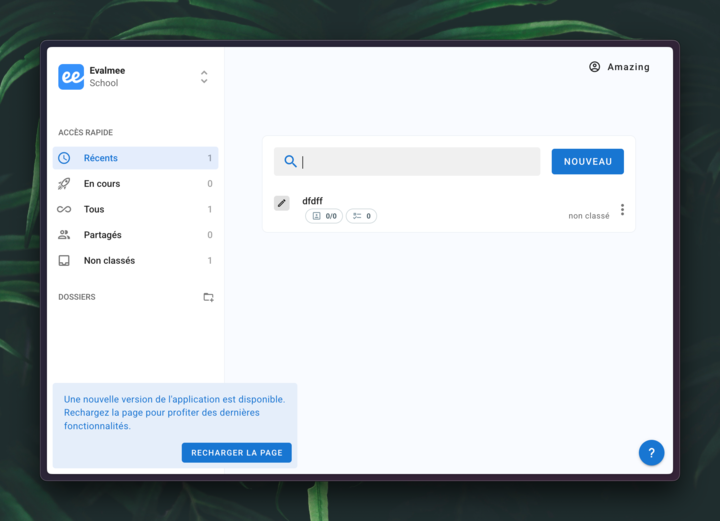Add a new folder in Dossiers

pyautogui.click(x=208, y=297)
